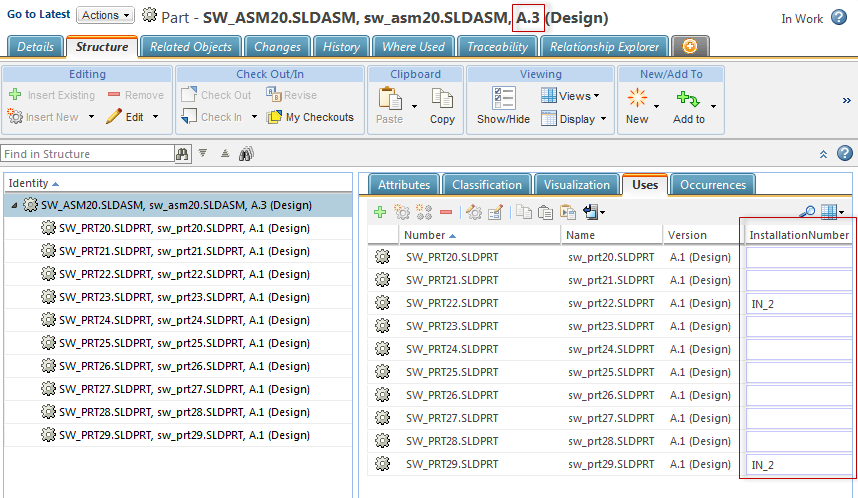Open the Occurrences tab
Viewport: 858px width, 498px height.
tap(713, 184)
